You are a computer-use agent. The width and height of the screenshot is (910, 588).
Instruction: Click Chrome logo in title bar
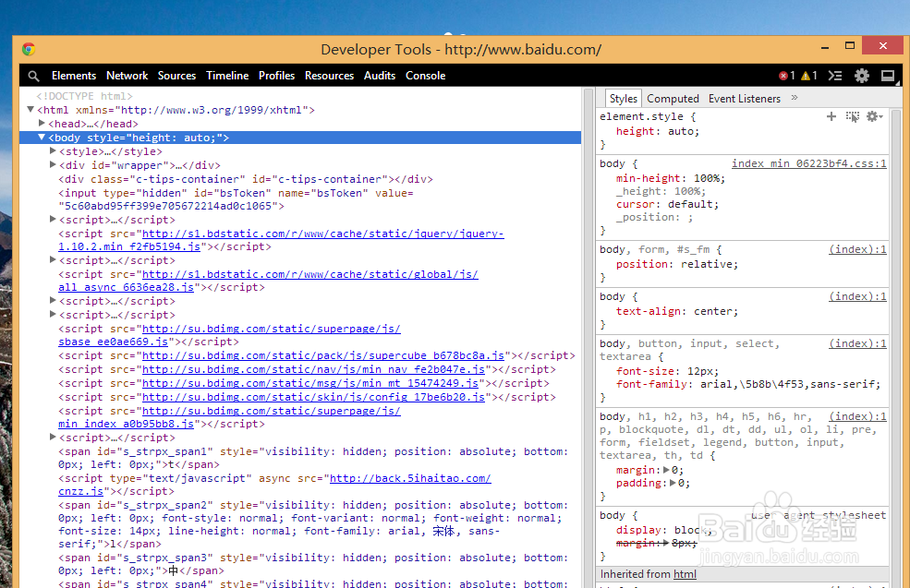(29, 49)
